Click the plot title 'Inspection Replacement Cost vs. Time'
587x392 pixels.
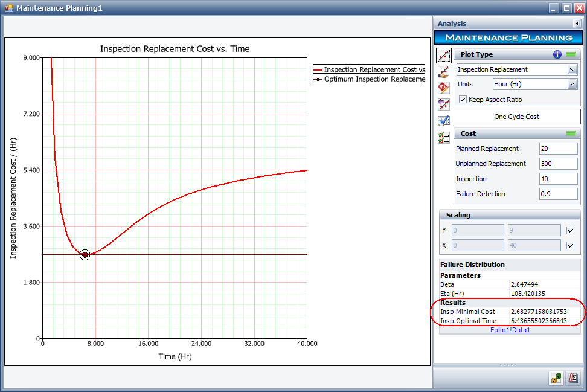(175, 49)
